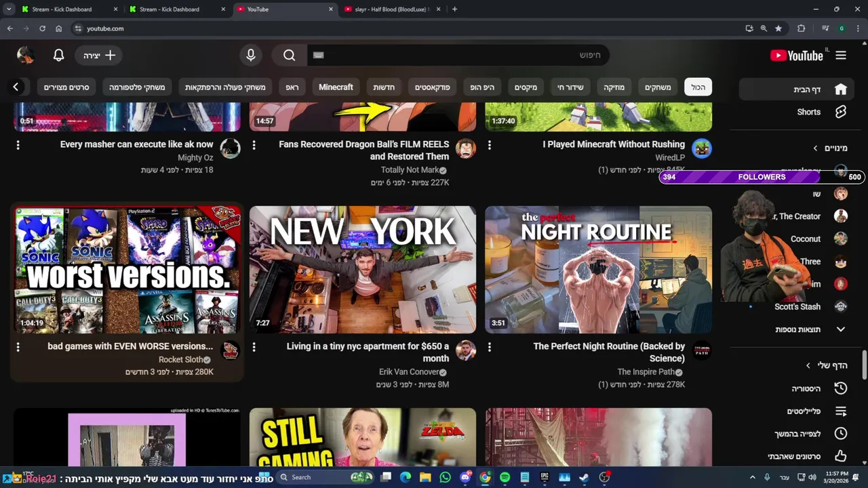
Task: Open the History clock icon in sidebar
Action: click(x=841, y=388)
